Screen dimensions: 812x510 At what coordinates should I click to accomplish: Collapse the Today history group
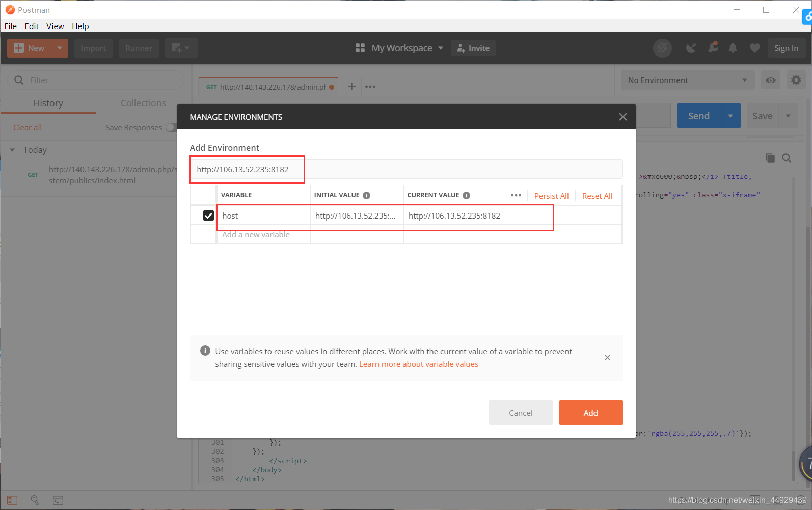(12, 150)
